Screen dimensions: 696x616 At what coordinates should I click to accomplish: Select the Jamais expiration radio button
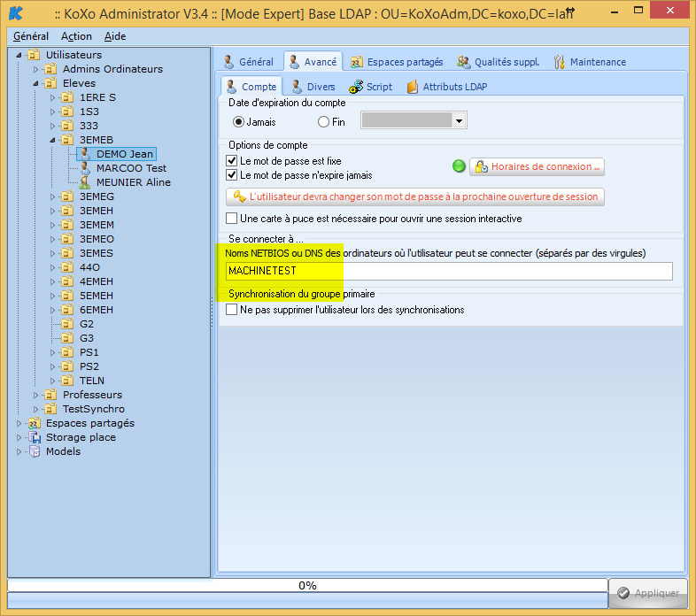(238, 121)
